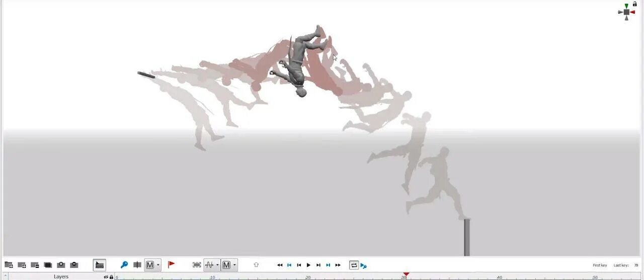Jump to the first frame with rewind button
This screenshot has height=280, width=644.
click(x=280, y=265)
